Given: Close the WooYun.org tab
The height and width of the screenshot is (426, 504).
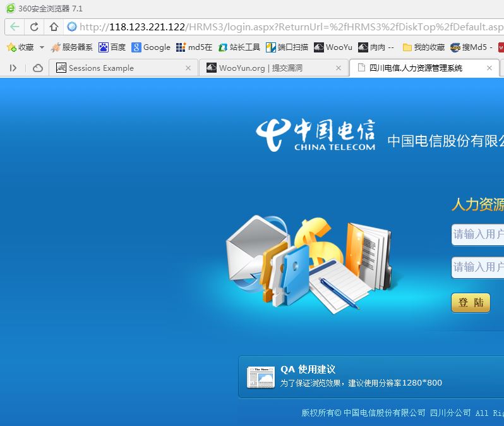Looking at the screenshot, I should (338, 68).
